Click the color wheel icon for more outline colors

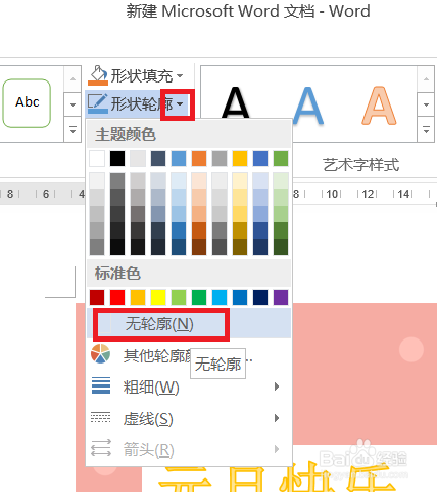pos(100,354)
